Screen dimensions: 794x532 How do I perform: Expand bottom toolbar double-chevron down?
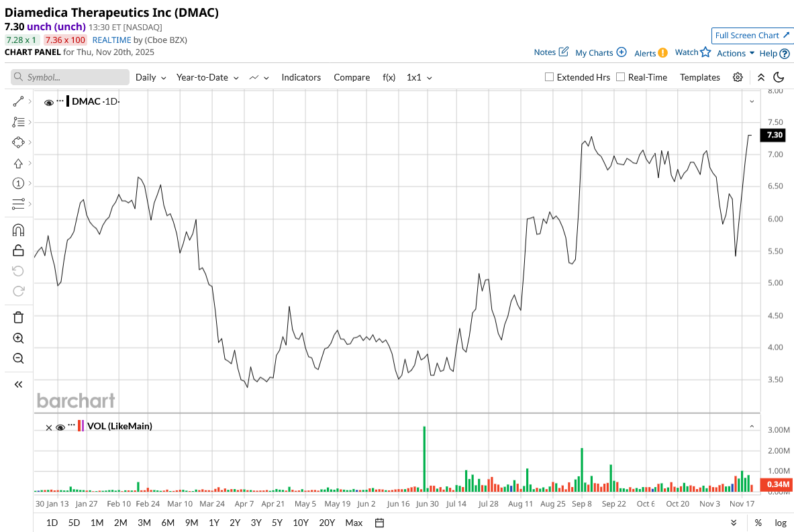tap(734, 523)
